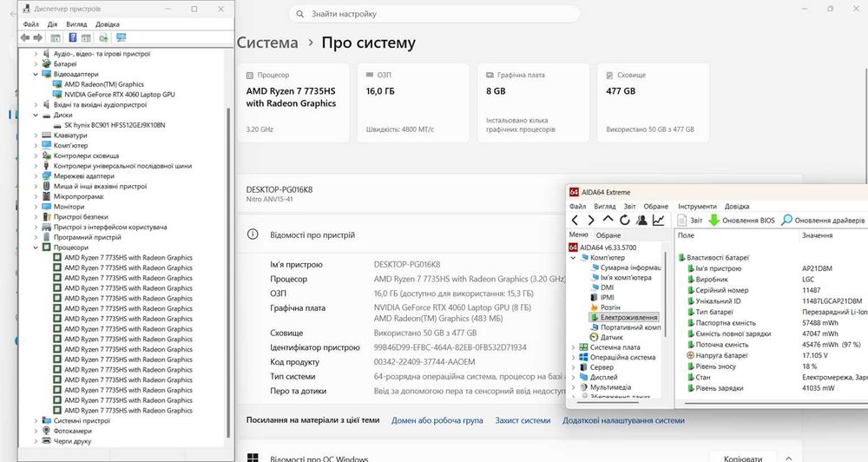Expand Операційна система in AIDA64 tree
Screen dimensions: 868x462
click(x=574, y=357)
